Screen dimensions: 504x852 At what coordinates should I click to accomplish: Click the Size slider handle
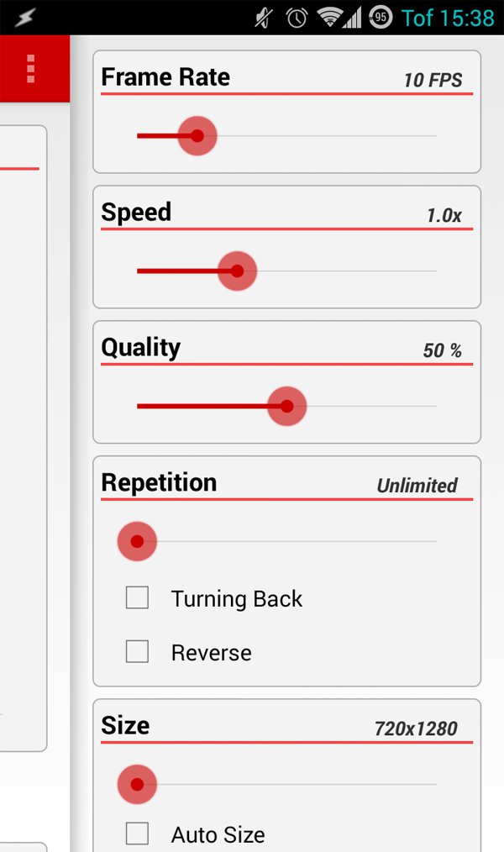coord(137,784)
